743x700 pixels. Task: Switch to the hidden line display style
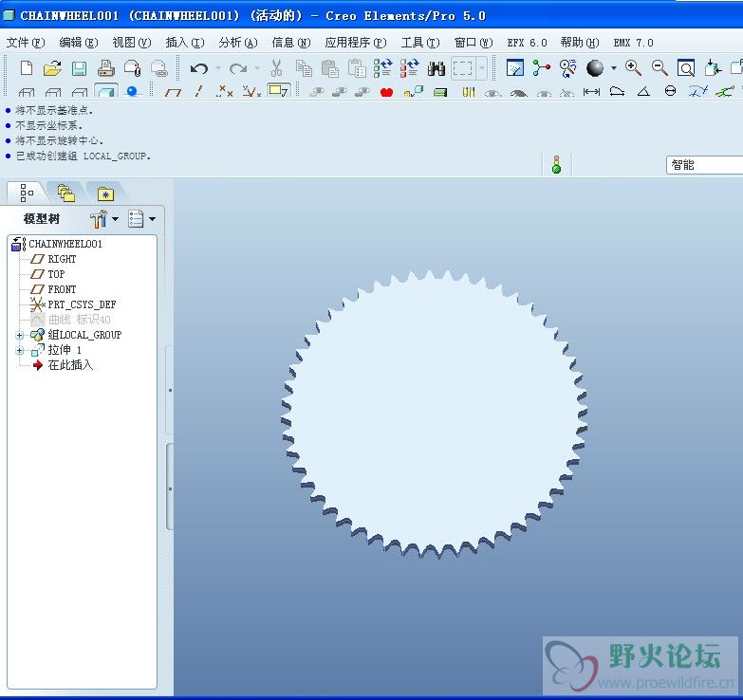(53, 91)
